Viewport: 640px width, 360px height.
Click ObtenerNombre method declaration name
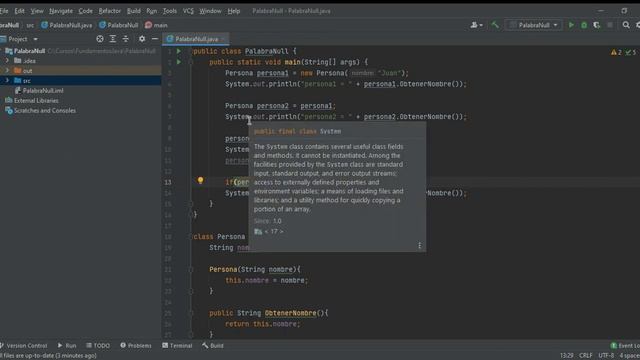tap(290, 313)
